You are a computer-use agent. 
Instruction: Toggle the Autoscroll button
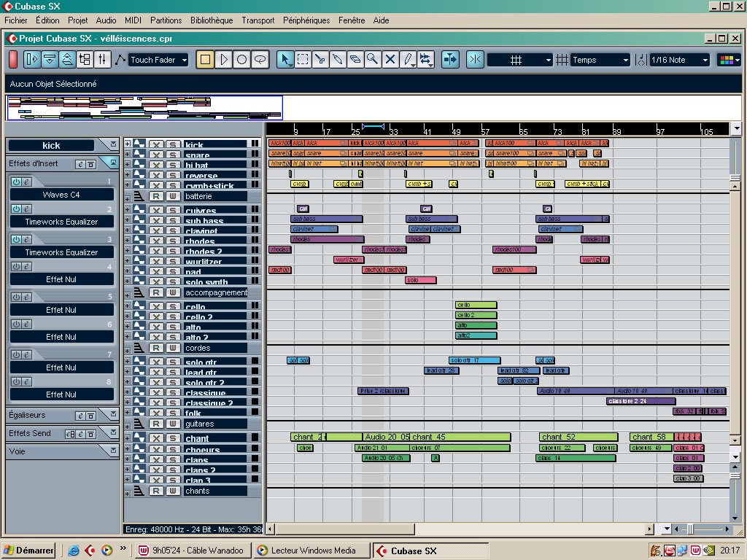450,60
